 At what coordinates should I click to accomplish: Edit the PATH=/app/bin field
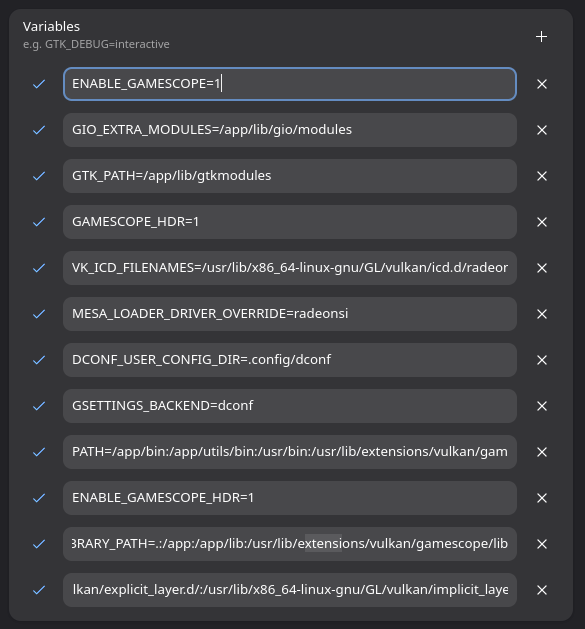pyautogui.click(x=290, y=452)
